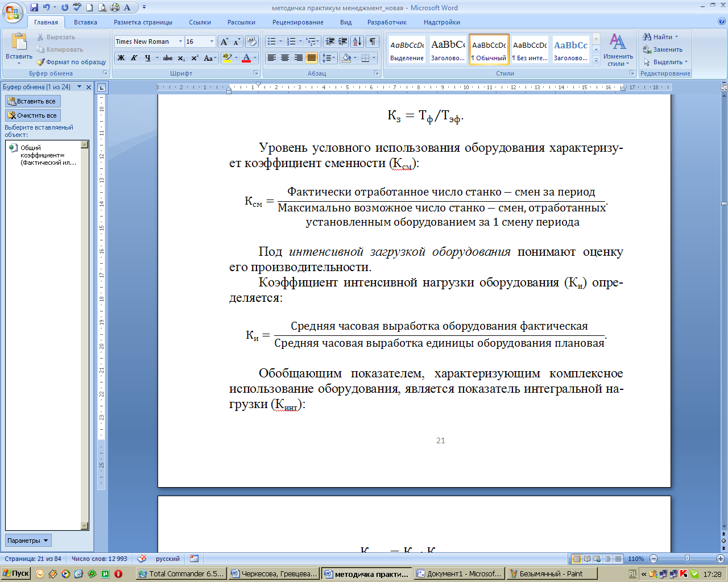Switch to Print Layout view icon

tap(577, 559)
